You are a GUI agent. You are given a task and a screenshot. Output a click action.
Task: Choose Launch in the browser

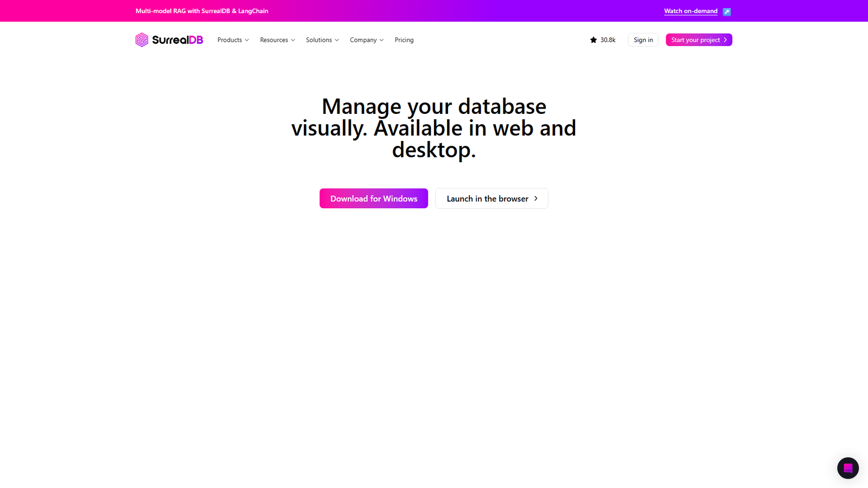pyautogui.click(x=487, y=198)
